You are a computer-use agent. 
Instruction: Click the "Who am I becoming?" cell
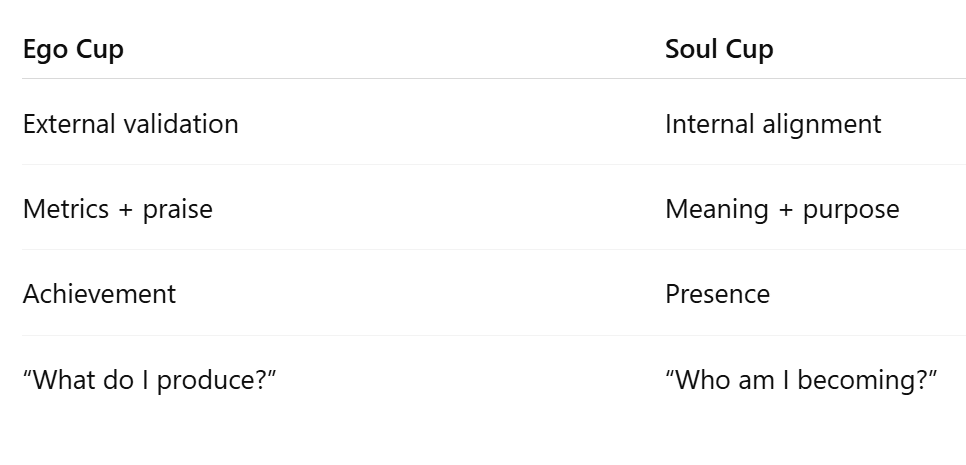801,380
